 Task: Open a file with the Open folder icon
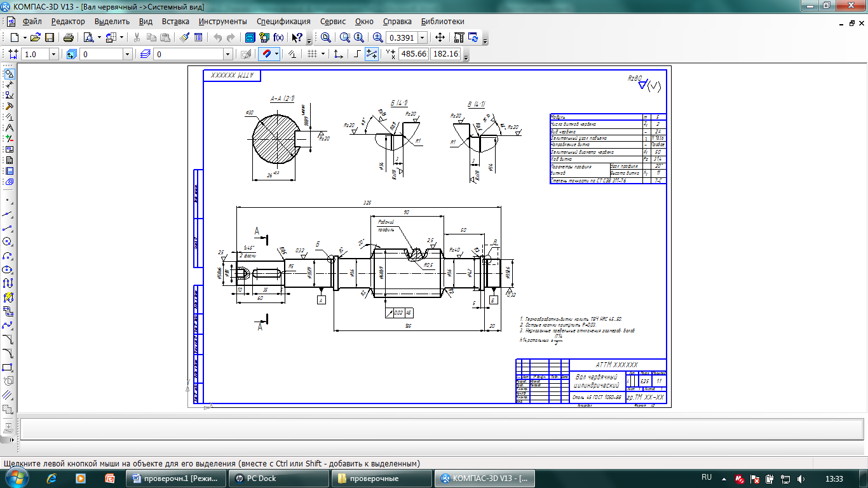click(36, 37)
